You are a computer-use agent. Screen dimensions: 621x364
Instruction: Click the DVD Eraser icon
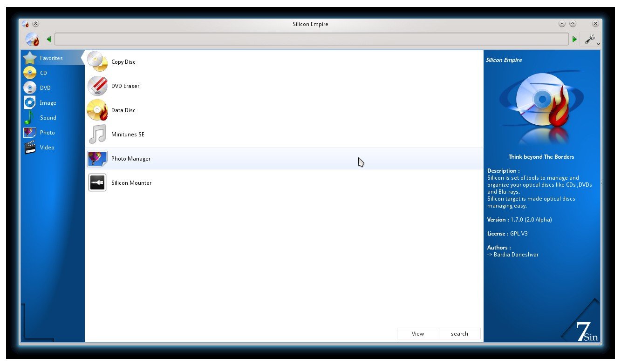point(97,86)
